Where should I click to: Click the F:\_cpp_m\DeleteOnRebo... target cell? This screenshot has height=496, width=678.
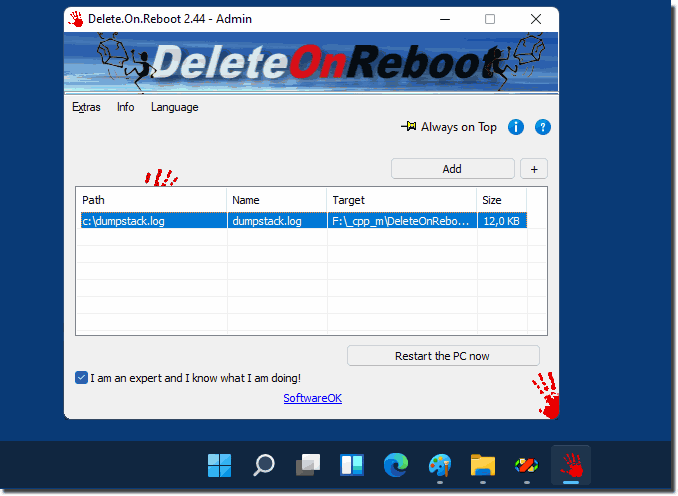402,221
